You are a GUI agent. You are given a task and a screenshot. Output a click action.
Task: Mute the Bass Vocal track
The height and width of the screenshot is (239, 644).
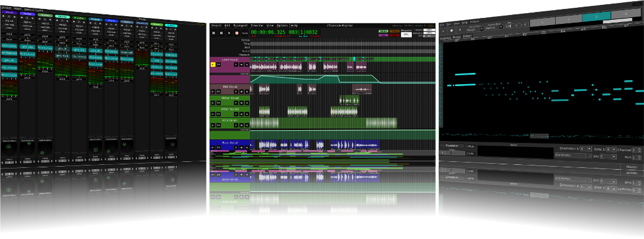point(242,146)
